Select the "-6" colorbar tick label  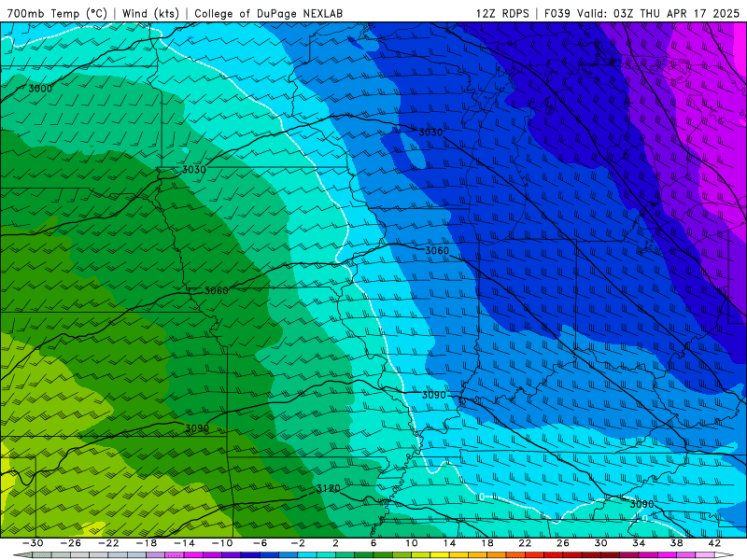[x=260, y=543]
